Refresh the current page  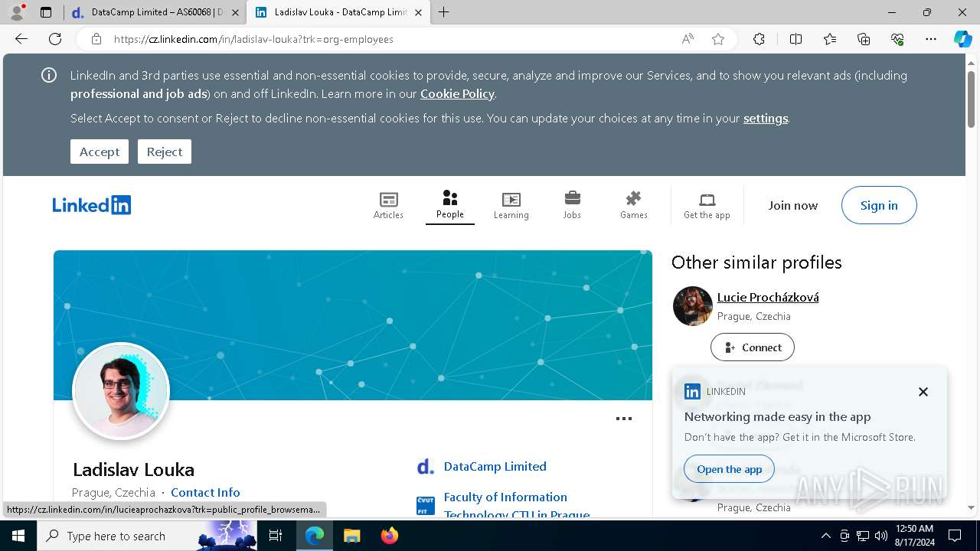point(55,39)
